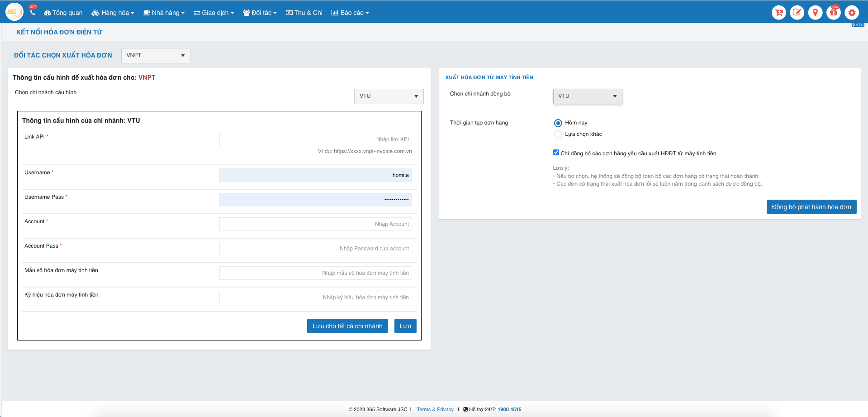Image resolution: width=868 pixels, height=417 pixels.
Task: Click the 1900 4515 support number
Action: point(509,409)
